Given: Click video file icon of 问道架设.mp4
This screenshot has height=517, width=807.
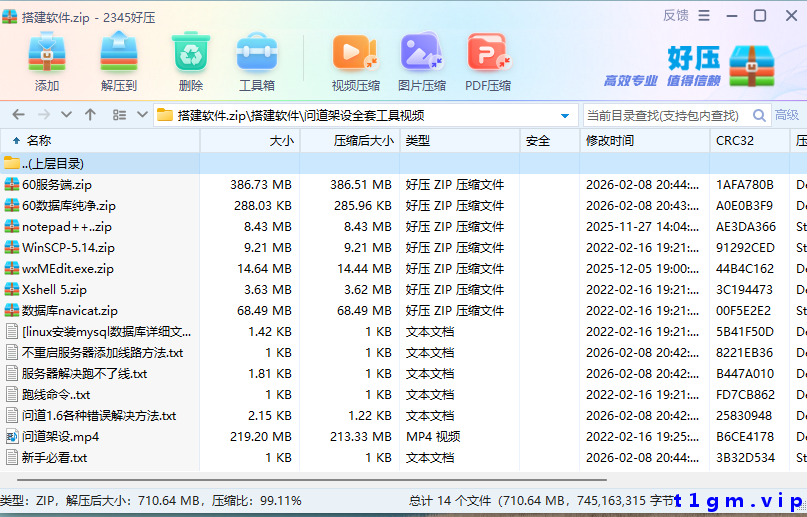Looking at the screenshot, I should 11,437.
